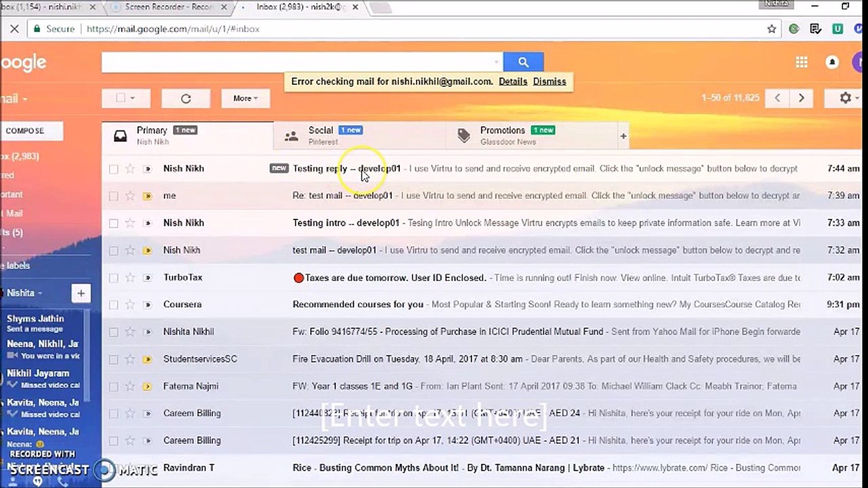This screenshot has height=488, width=868.
Task: Toggle importance marker on StudentservicesSC email
Action: coord(147,359)
